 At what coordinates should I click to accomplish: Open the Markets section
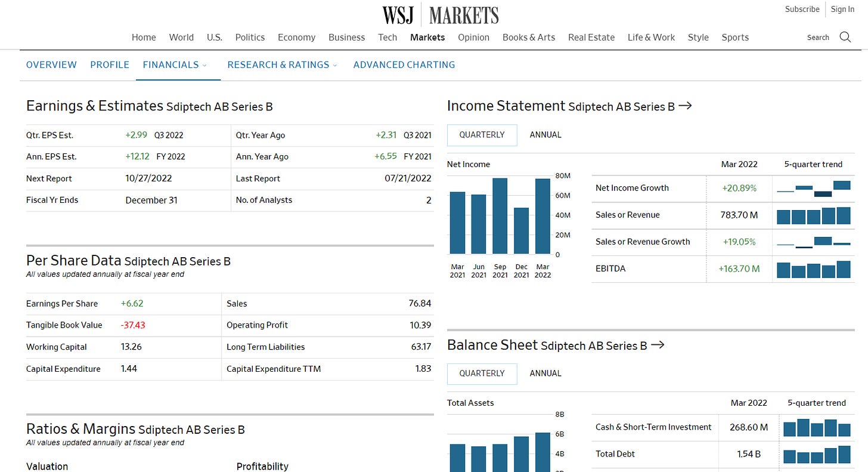[427, 37]
